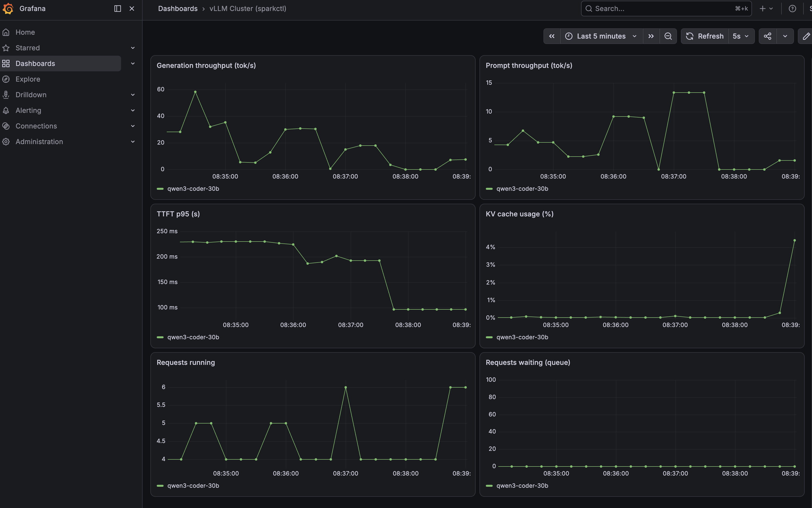Toggle qwen3-coder-30b legend in TTFT p95
812x508 pixels.
[193, 337]
